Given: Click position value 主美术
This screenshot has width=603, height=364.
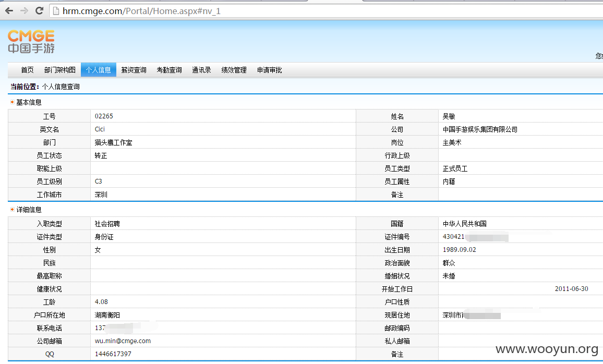Looking at the screenshot, I should pos(452,142).
